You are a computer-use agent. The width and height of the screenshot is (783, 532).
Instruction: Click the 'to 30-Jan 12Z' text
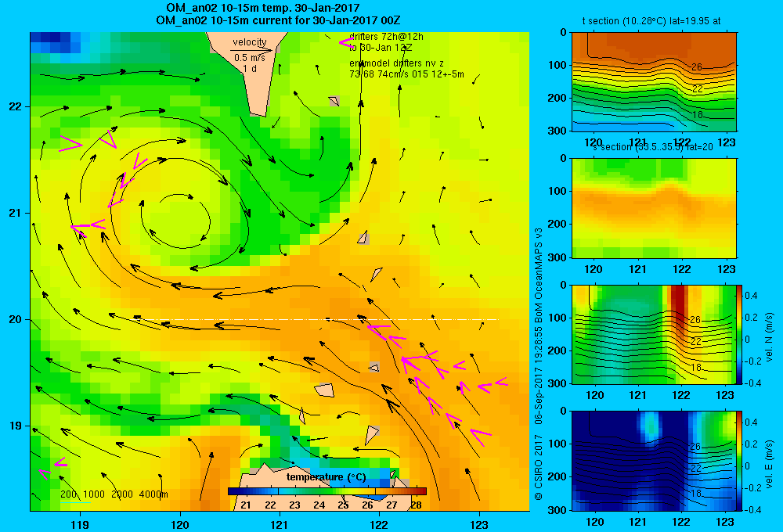pos(381,48)
